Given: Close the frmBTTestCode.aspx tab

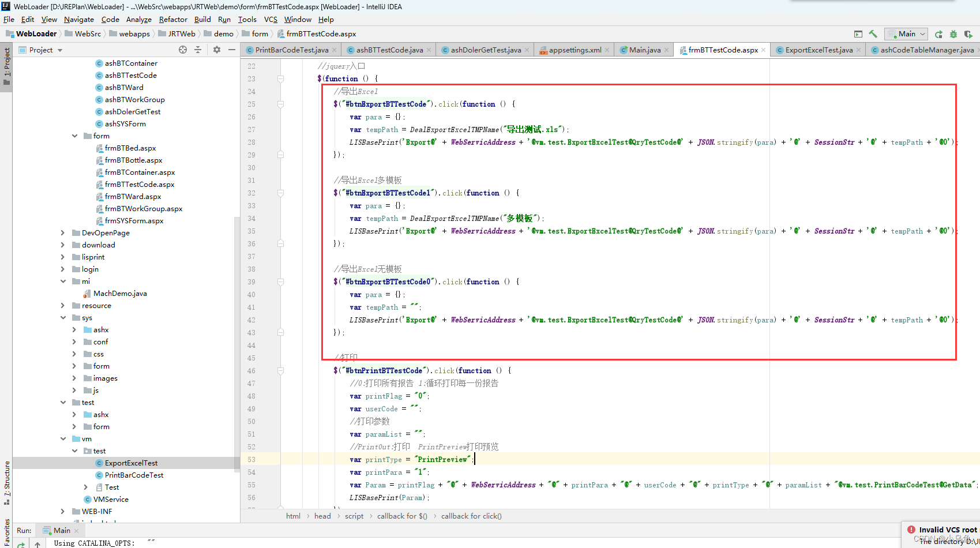Looking at the screenshot, I should [763, 50].
